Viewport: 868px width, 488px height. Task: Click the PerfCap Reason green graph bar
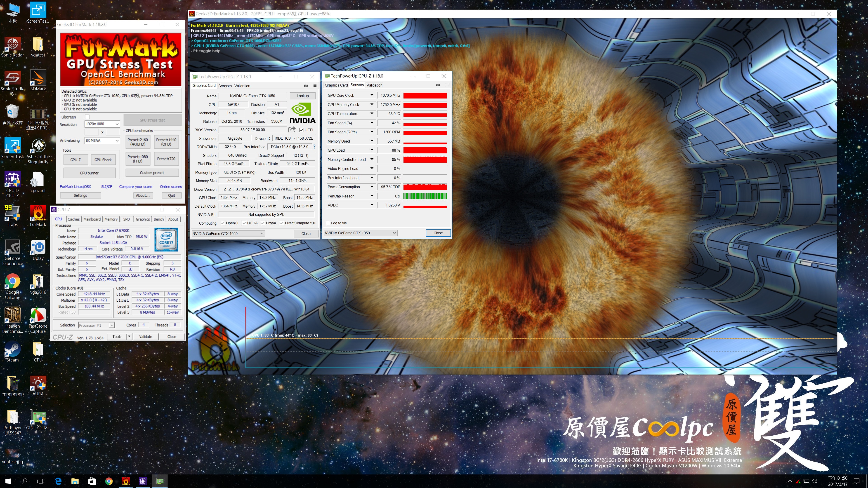(425, 196)
